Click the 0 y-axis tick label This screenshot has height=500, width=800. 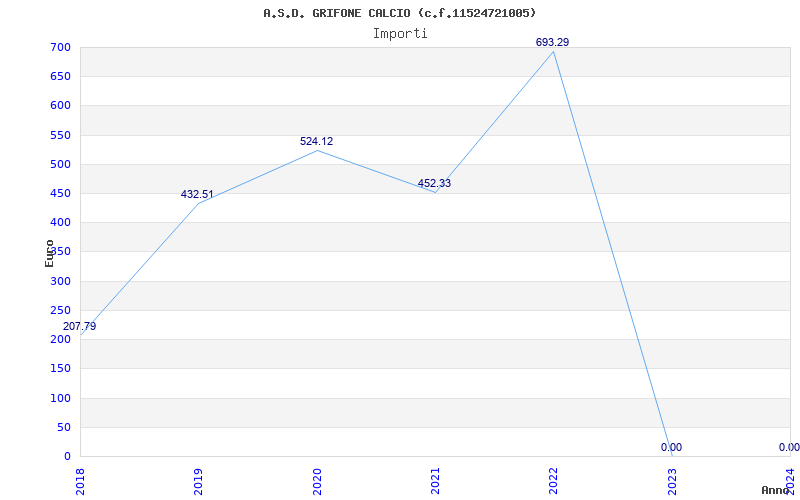coord(67,456)
